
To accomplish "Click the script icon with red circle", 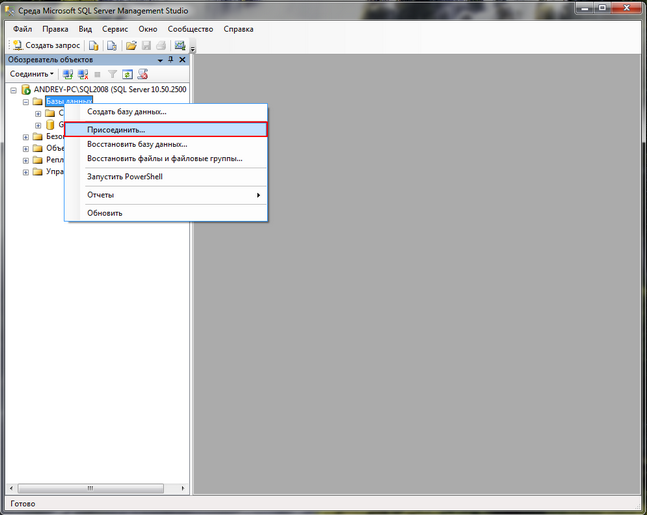I will 143,74.
